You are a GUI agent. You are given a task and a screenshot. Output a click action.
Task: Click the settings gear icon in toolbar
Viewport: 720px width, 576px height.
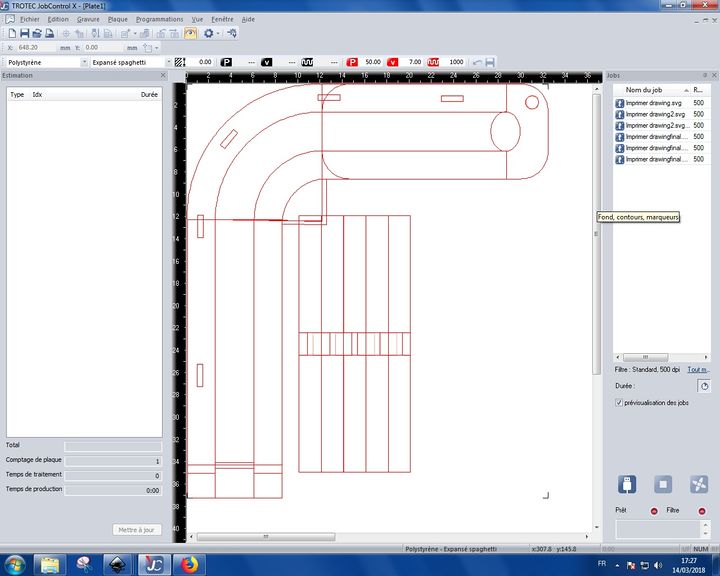coord(209,33)
